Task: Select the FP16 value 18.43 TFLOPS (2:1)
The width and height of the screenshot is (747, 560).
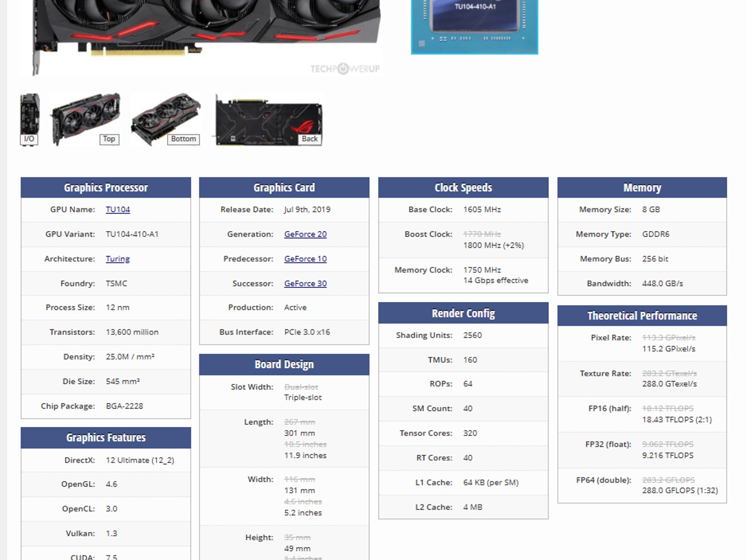Action: [x=677, y=420]
